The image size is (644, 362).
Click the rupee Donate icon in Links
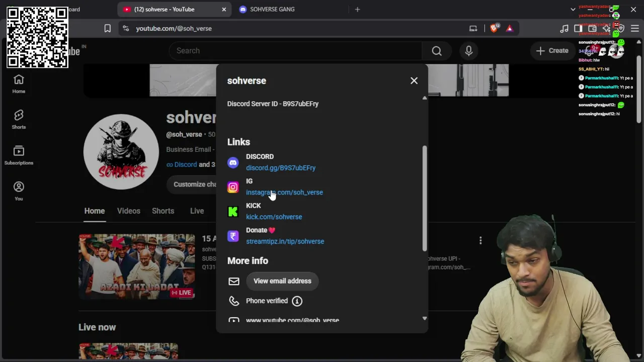(233, 236)
